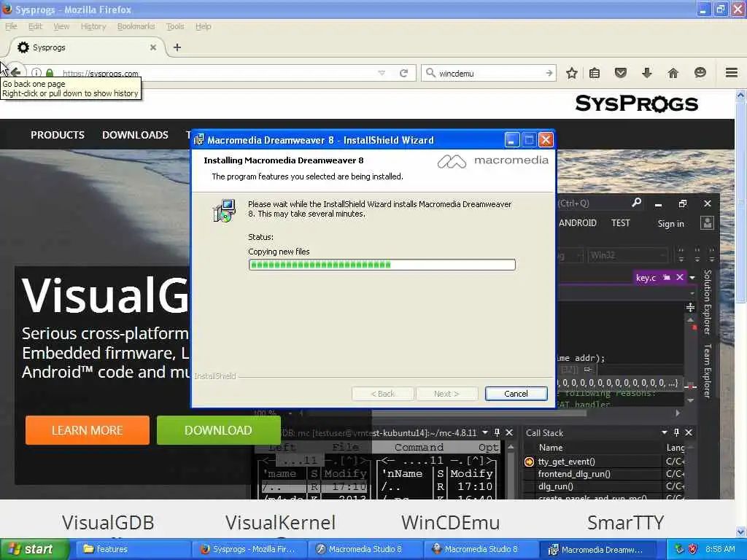The image size is (747, 560).
Task: Open the File menu
Action: pos(11,26)
